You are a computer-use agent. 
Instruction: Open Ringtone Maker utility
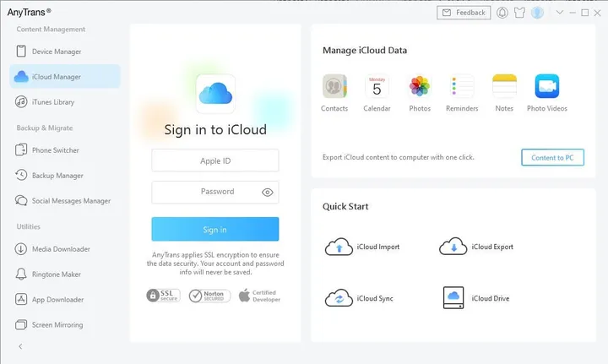coord(65,274)
